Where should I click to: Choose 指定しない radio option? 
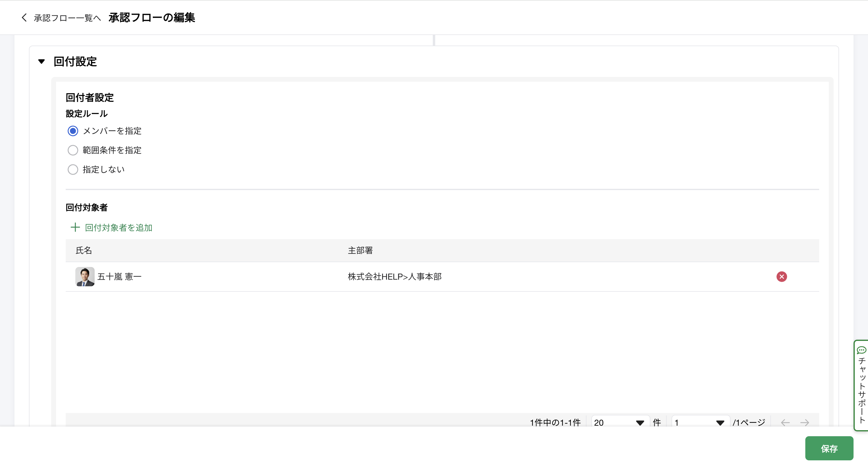coord(73,169)
